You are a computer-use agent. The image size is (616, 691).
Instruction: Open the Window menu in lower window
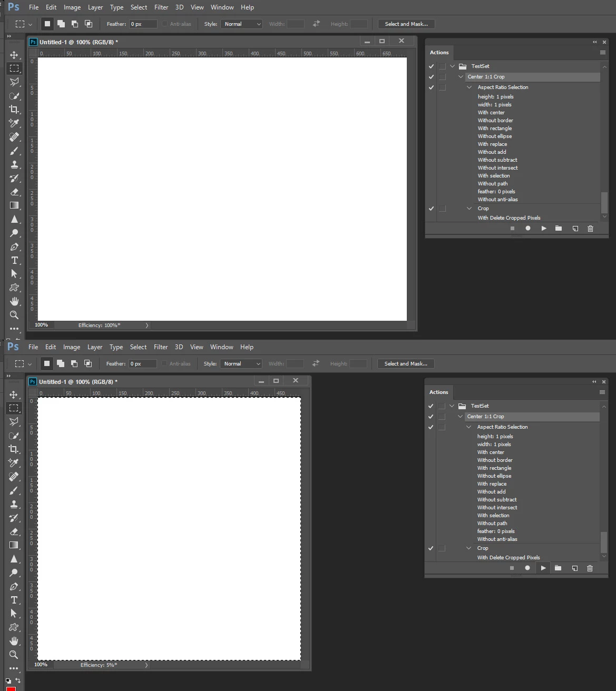(222, 347)
